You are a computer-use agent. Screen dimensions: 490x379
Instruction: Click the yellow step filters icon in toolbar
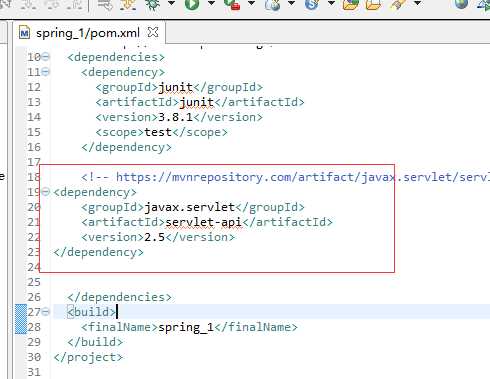(x=128, y=4)
